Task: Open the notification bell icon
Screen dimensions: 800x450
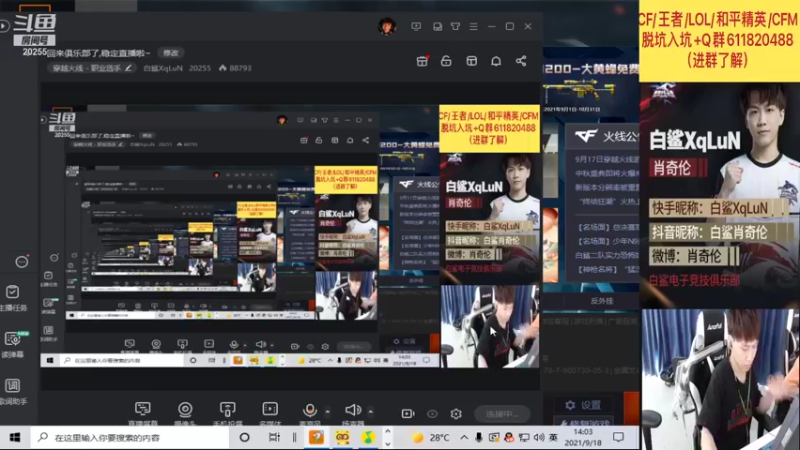Action: 496,61
